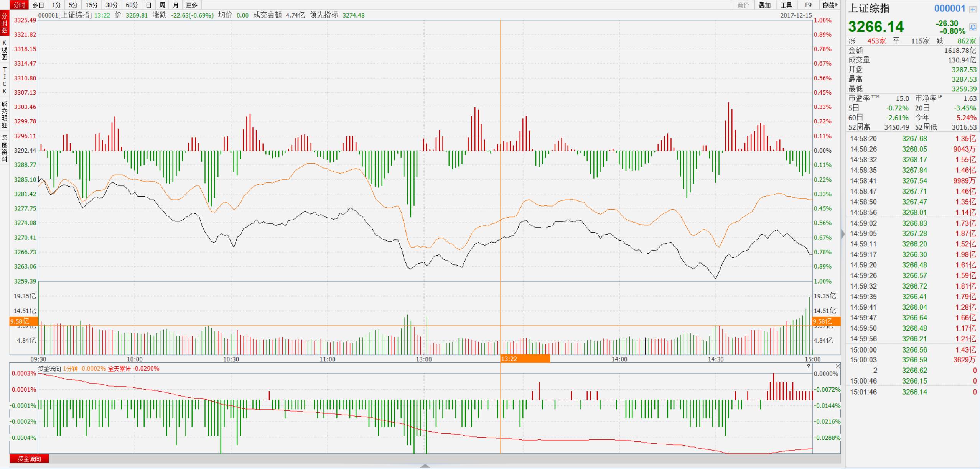Click the 叠加 overlay button
The height and width of the screenshot is (469, 980).
(764, 5)
